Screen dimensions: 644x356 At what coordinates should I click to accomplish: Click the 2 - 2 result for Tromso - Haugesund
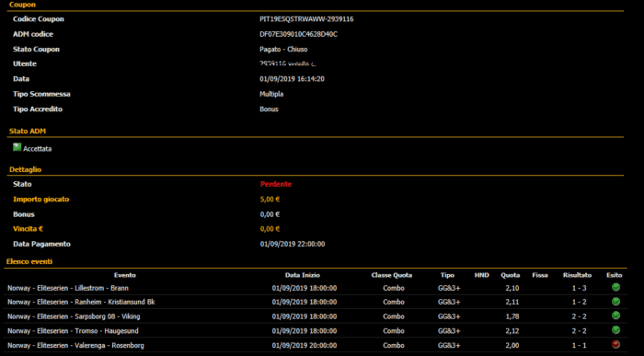click(x=579, y=331)
